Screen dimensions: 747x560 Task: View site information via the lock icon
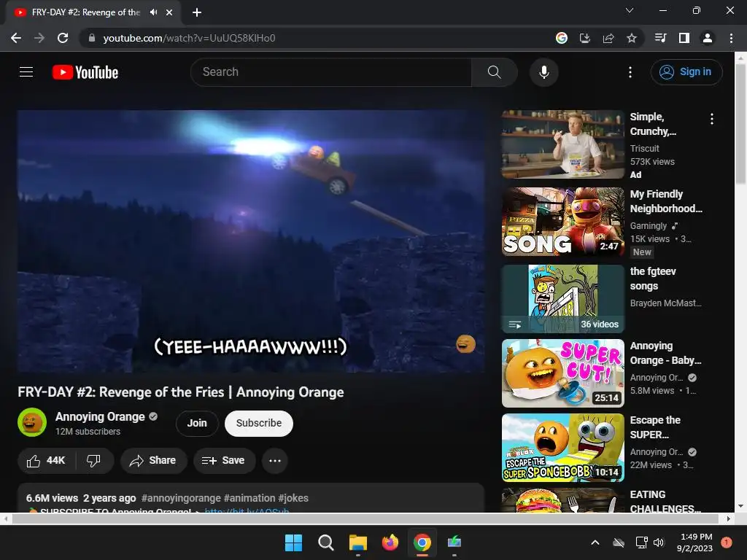pos(92,38)
